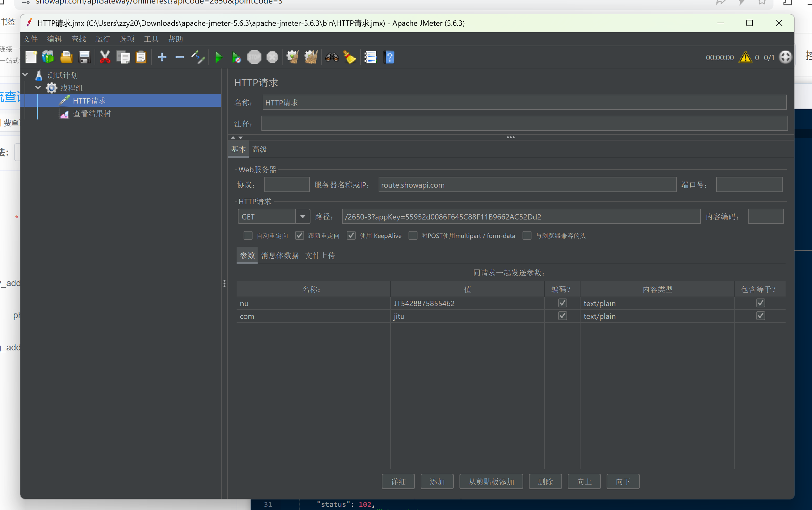Switch to the 消息体数据 tab

click(x=280, y=256)
